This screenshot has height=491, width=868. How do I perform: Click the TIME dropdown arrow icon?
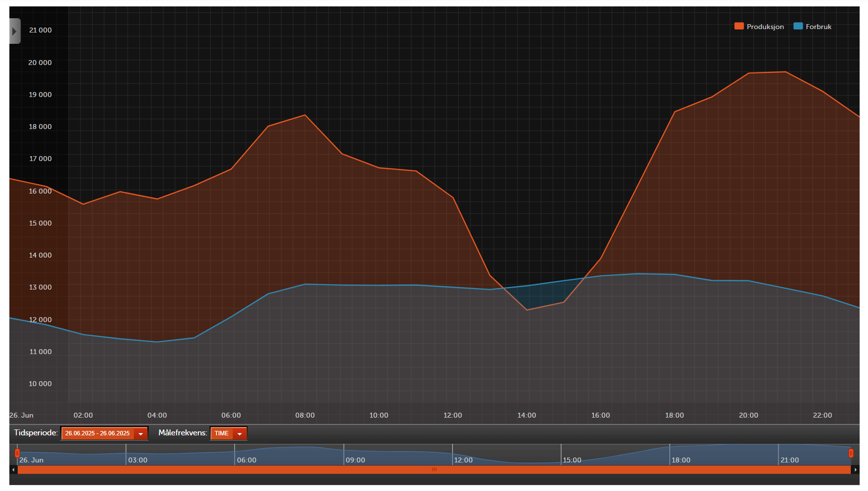coord(240,434)
